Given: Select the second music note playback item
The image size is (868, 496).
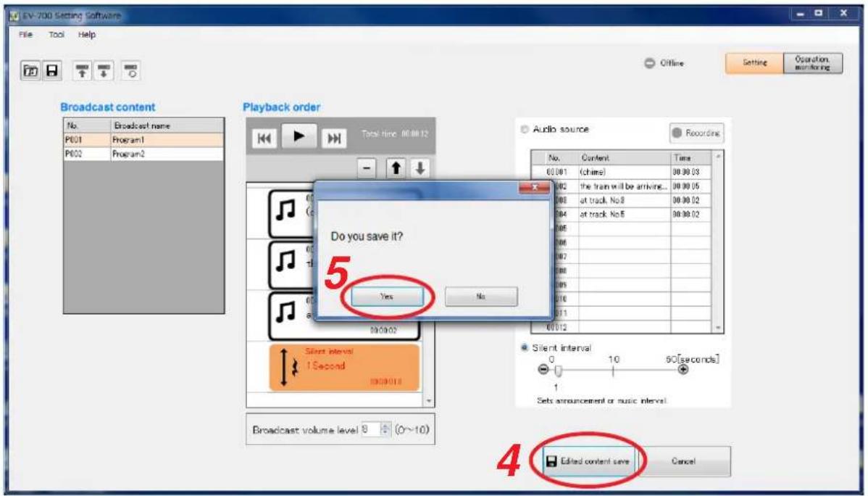Looking at the screenshot, I should 291,265.
